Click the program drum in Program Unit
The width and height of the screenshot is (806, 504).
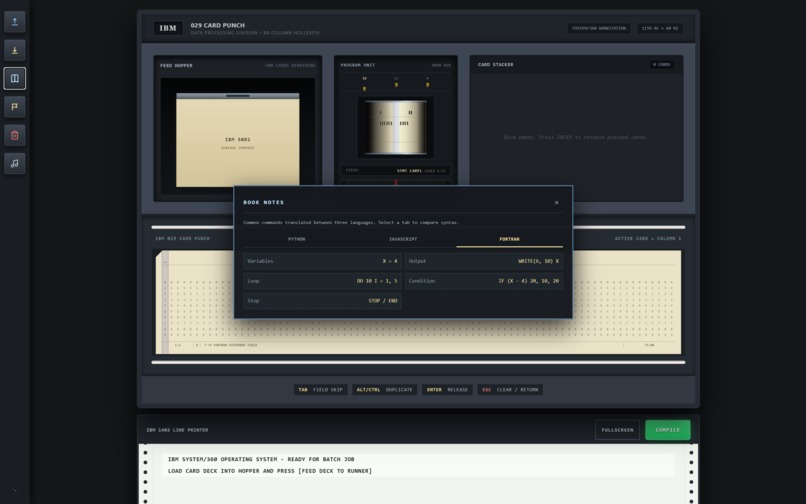click(395, 128)
